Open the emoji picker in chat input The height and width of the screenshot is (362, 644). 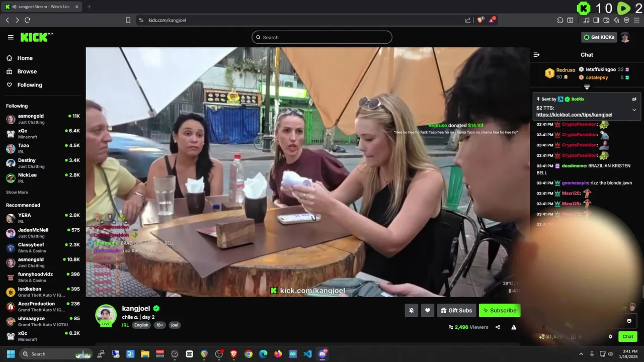(629, 321)
